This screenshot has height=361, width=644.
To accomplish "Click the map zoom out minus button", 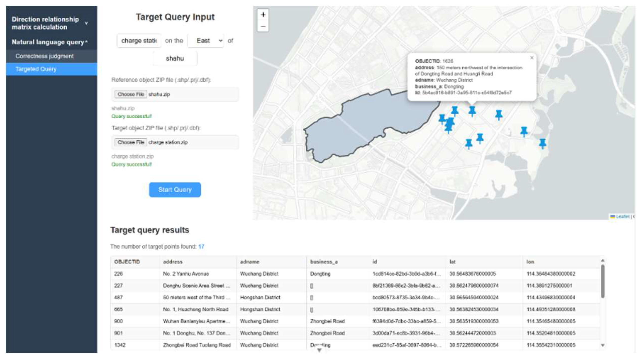I will [263, 26].
